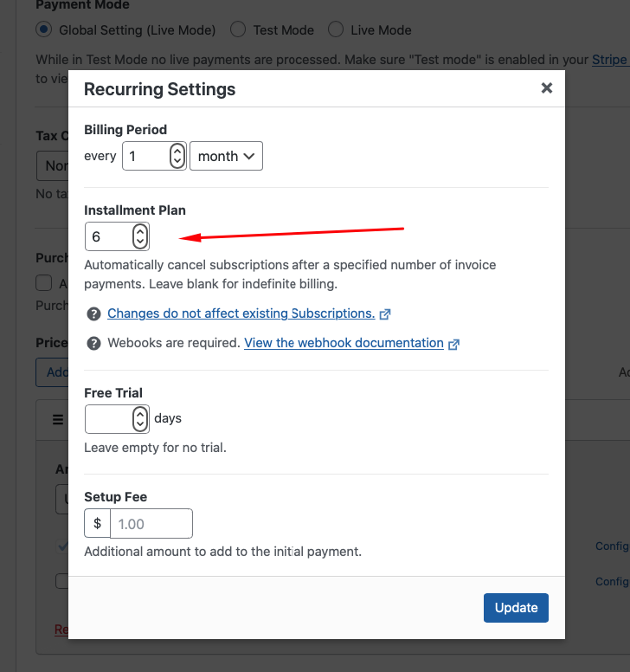Click help icon beside existing Subscriptions note
This screenshot has height=672, width=630.
[x=93, y=313]
